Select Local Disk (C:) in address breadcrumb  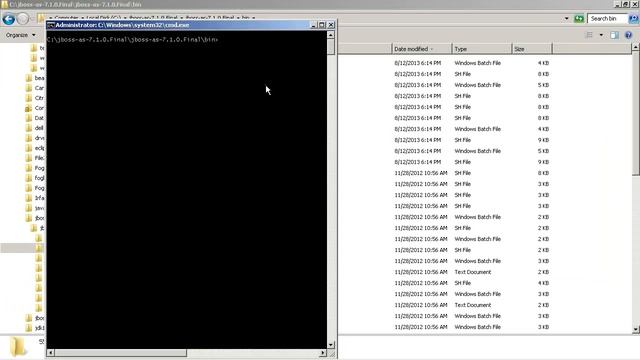[x=103, y=18]
